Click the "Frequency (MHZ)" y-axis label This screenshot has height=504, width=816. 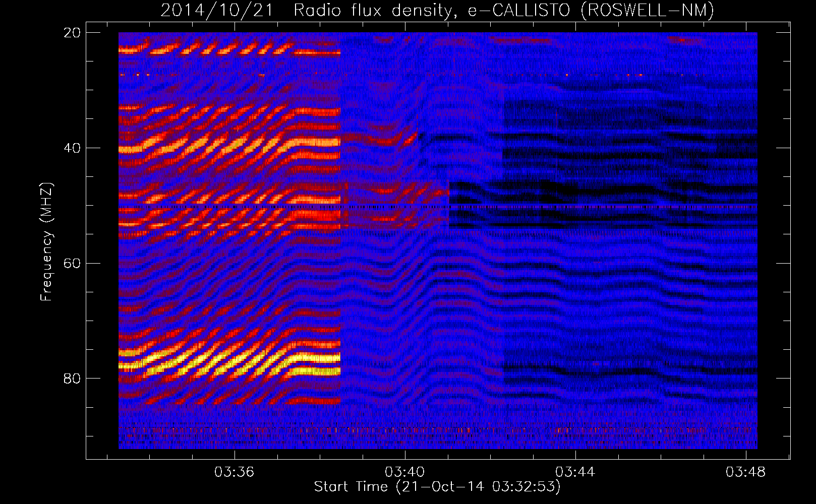pos(46,242)
